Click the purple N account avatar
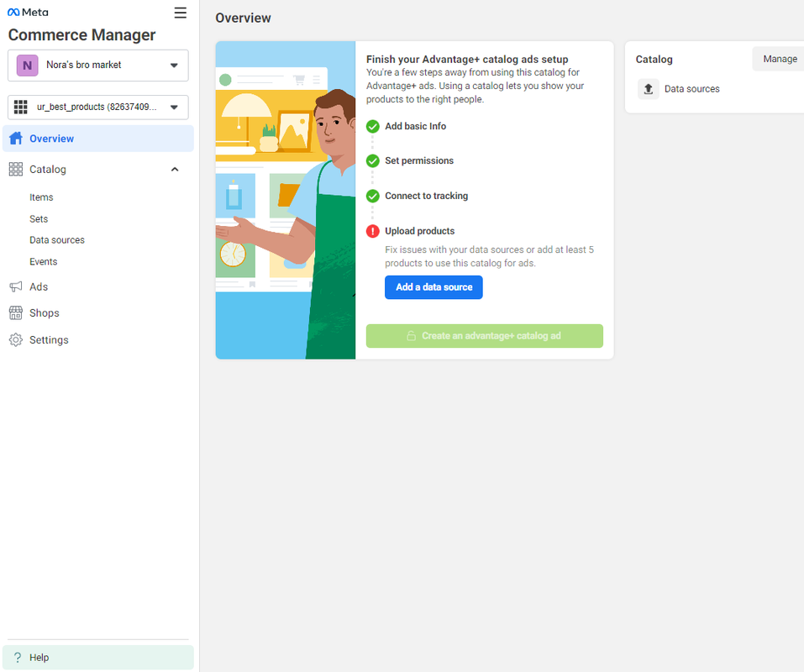 click(x=27, y=66)
